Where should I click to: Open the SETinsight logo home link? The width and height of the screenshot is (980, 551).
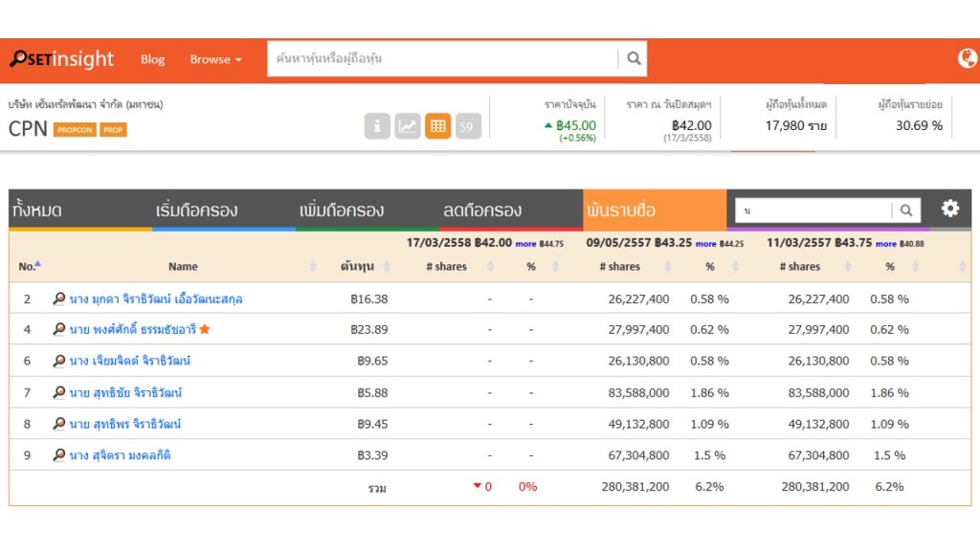[x=61, y=58]
